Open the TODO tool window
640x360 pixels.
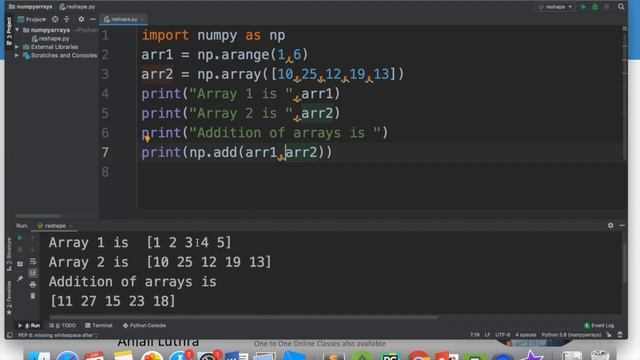click(x=62, y=325)
